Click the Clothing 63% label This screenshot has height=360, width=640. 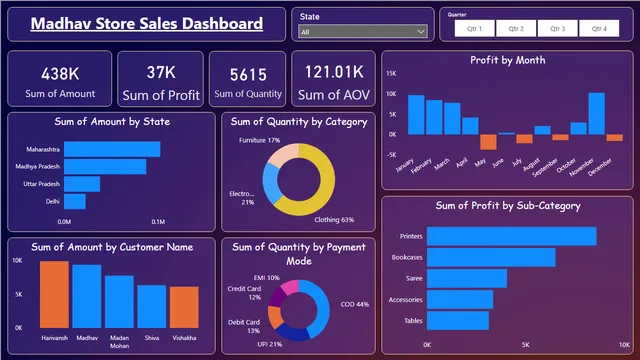[x=334, y=220]
